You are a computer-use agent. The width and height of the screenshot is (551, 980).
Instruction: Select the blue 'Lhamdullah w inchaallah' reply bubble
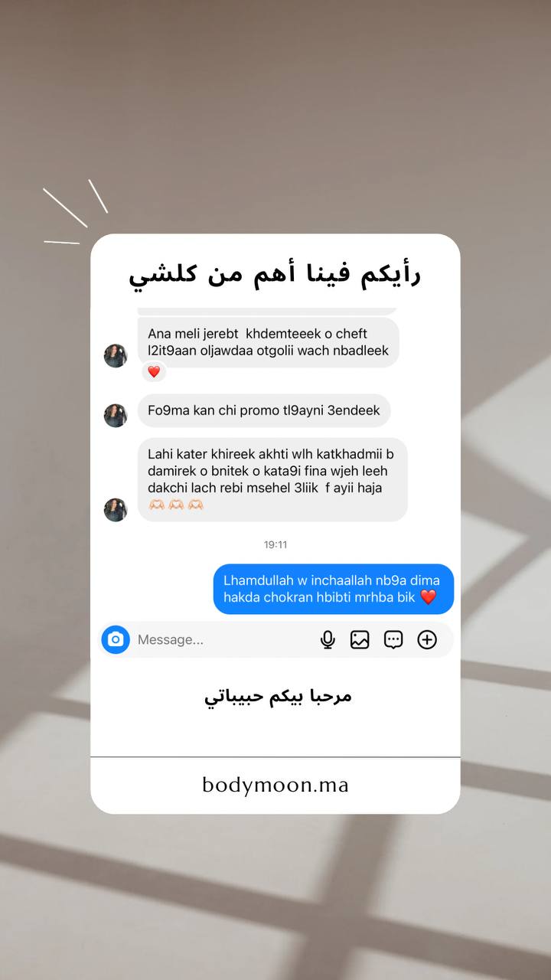coord(334,589)
